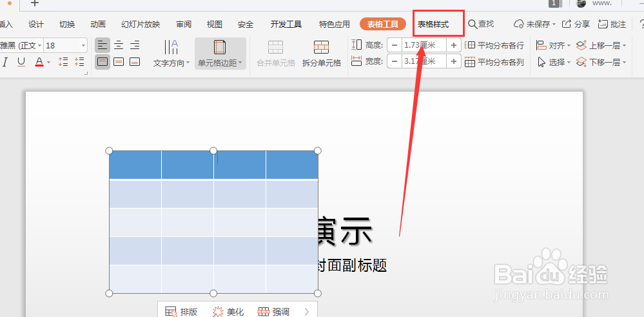Click 批注 comment button

pos(612,25)
